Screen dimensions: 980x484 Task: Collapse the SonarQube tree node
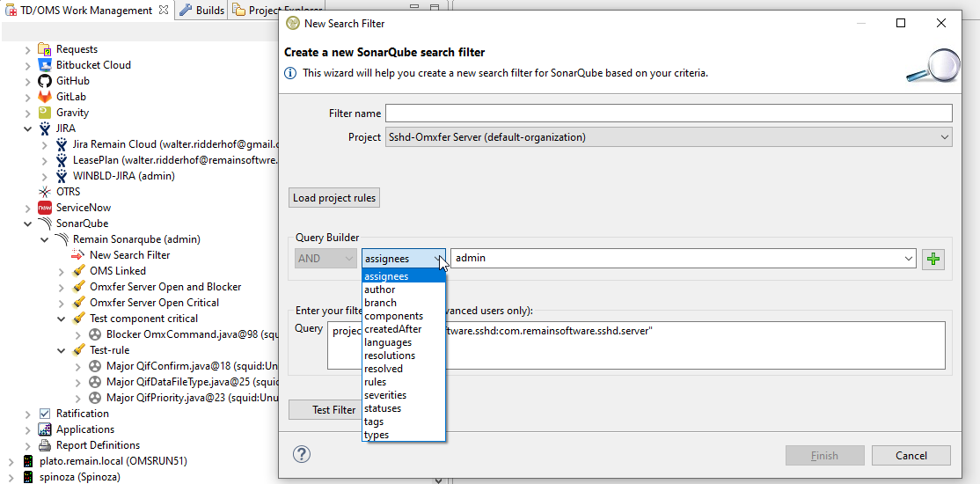coord(28,224)
